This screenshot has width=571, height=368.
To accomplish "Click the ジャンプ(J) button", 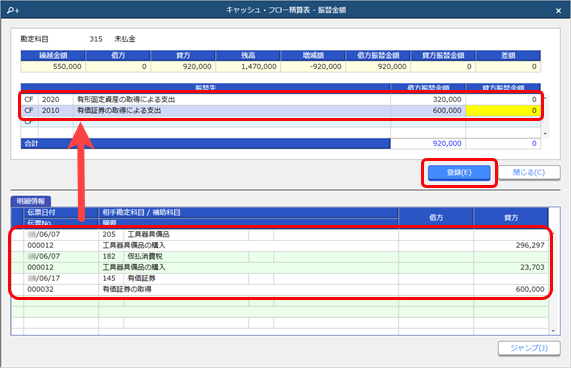I will click(529, 348).
